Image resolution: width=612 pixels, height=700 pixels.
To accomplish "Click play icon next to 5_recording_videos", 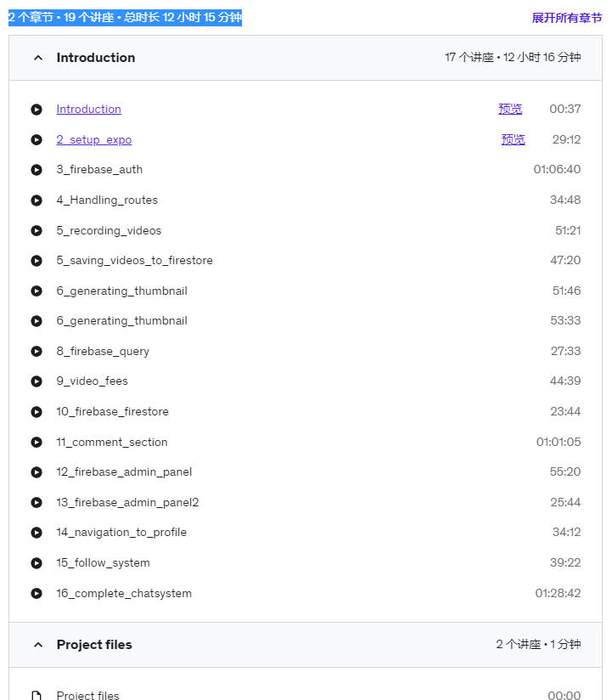I will click(x=36, y=231).
